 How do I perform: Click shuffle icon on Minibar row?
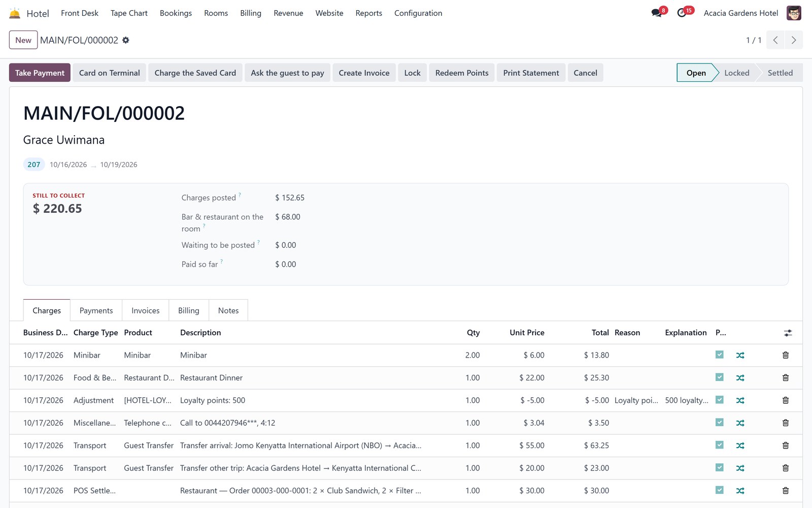pyautogui.click(x=740, y=355)
